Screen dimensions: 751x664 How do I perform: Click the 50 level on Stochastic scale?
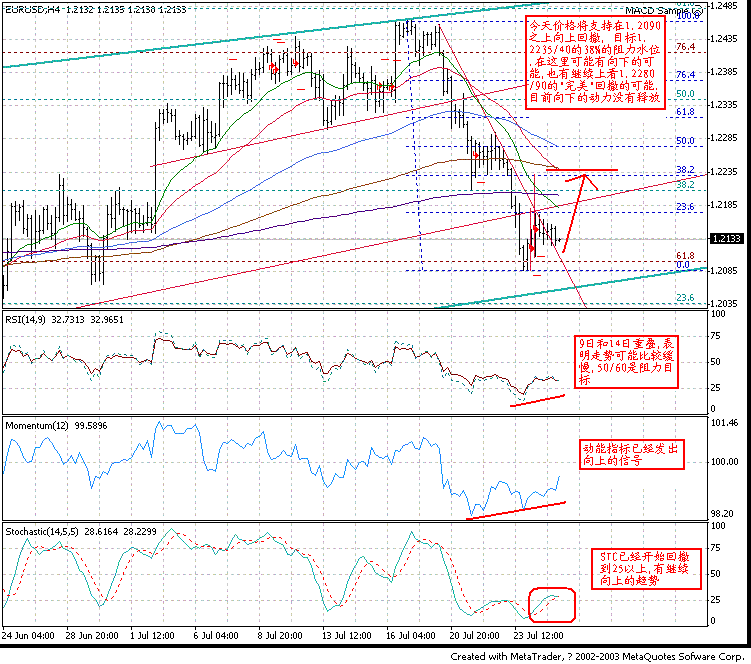(715, 574)
